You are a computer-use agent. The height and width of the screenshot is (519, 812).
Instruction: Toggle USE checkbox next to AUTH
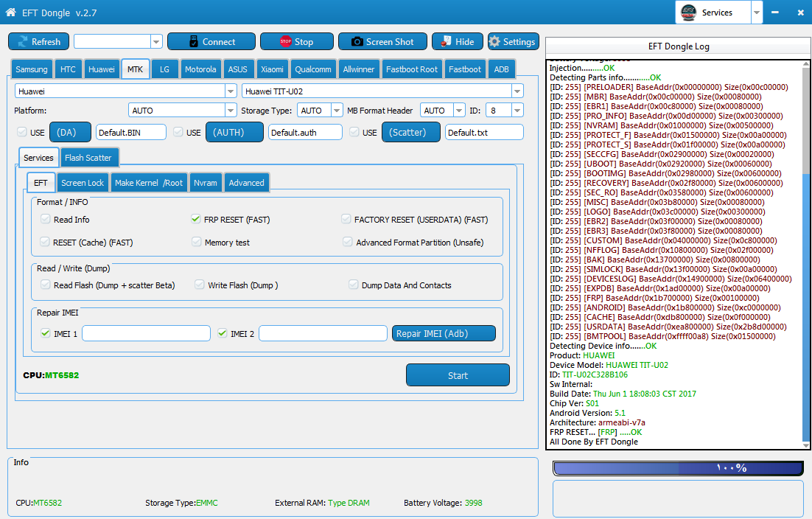point(178,132)
